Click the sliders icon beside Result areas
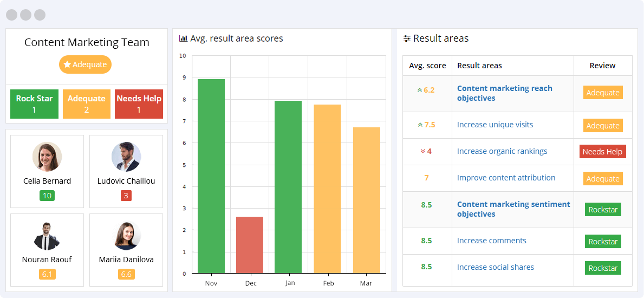644x298 pixels. (x=407, y=38)
